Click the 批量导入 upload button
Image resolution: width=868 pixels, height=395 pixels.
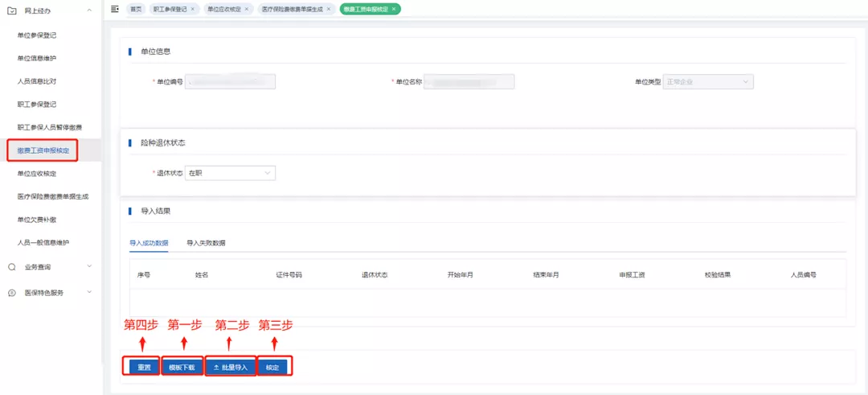[x=230, y=367]
